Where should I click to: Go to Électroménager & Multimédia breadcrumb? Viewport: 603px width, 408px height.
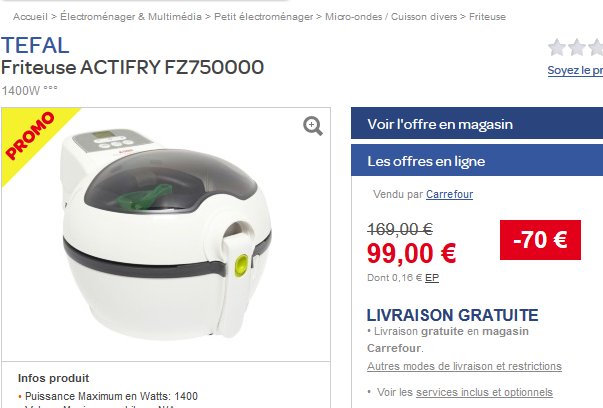(131, 17)
